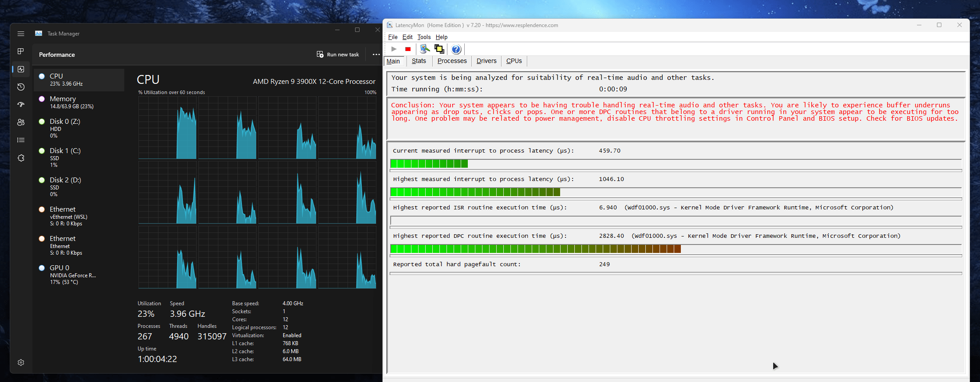Open Processes page in Task Manager sidebar

[x=21, y=51]
